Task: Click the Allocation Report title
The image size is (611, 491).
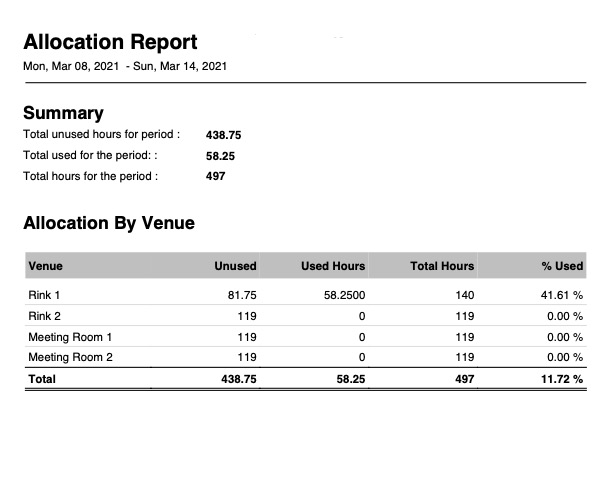Action: (x=110, y=42)
